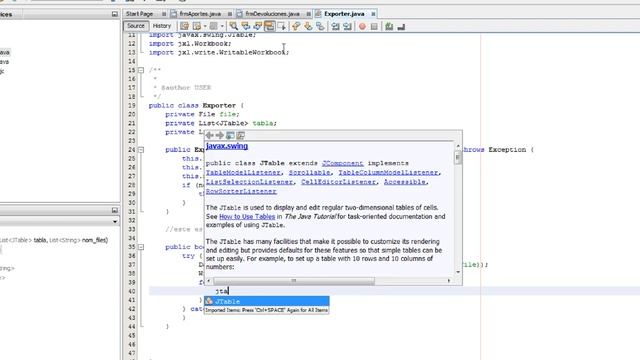
Task: Stop Macro Recording square icon
Action: (374, 27)
